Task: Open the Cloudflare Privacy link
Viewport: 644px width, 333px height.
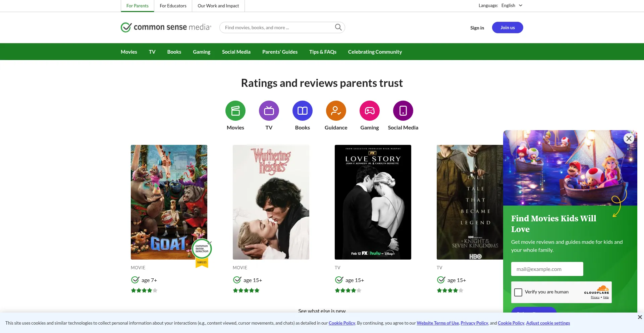Action: click(595, 297)
